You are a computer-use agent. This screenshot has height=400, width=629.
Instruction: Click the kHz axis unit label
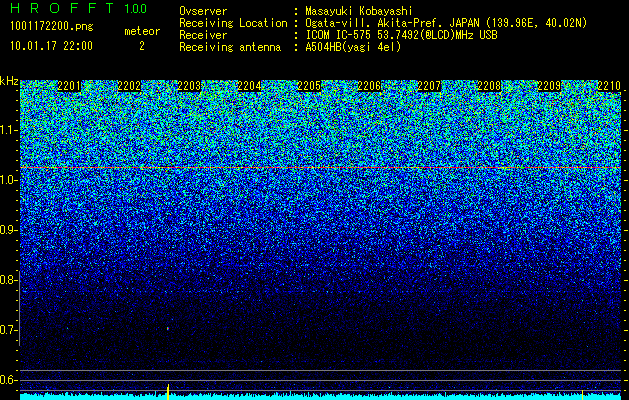coord(9,81)
